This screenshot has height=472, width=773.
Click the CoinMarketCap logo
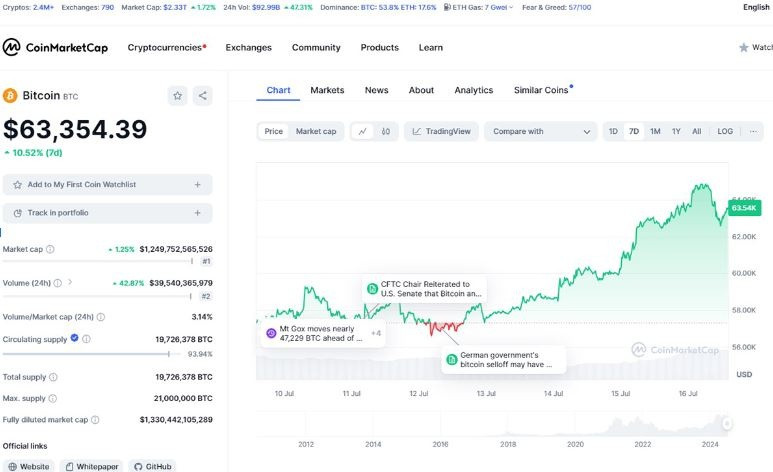(55, 47)
